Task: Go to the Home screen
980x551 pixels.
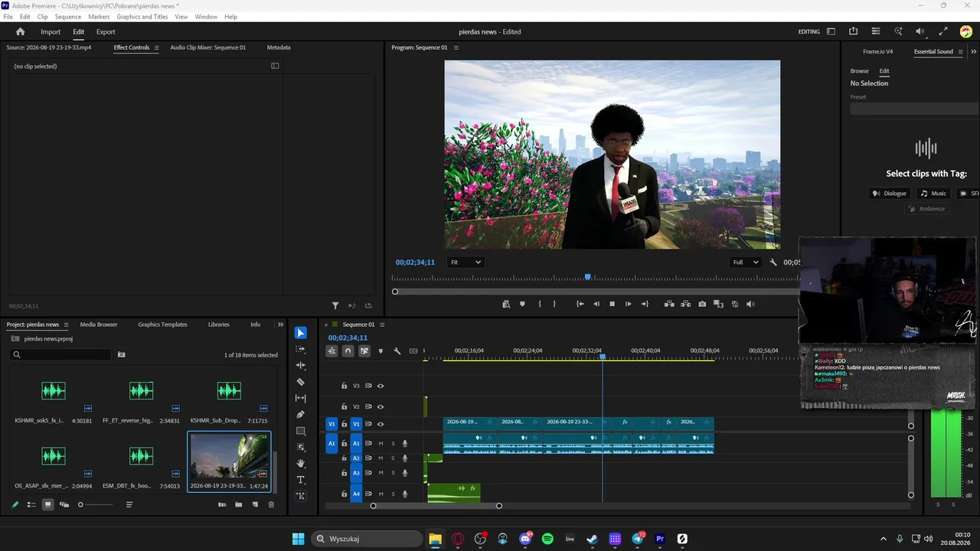Action: pos(21,31)
